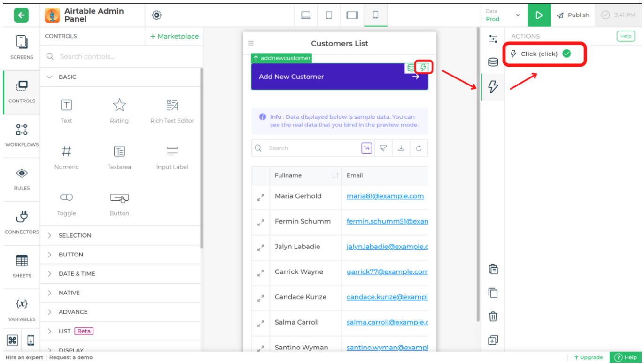Click the Publish button
This screenshot has height=364, width=644.
(x=573, y=15)
